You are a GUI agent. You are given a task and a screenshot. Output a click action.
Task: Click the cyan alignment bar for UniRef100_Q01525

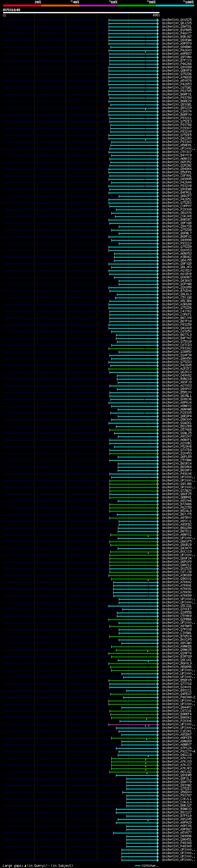pyautogui.click(x=133, y=20)
